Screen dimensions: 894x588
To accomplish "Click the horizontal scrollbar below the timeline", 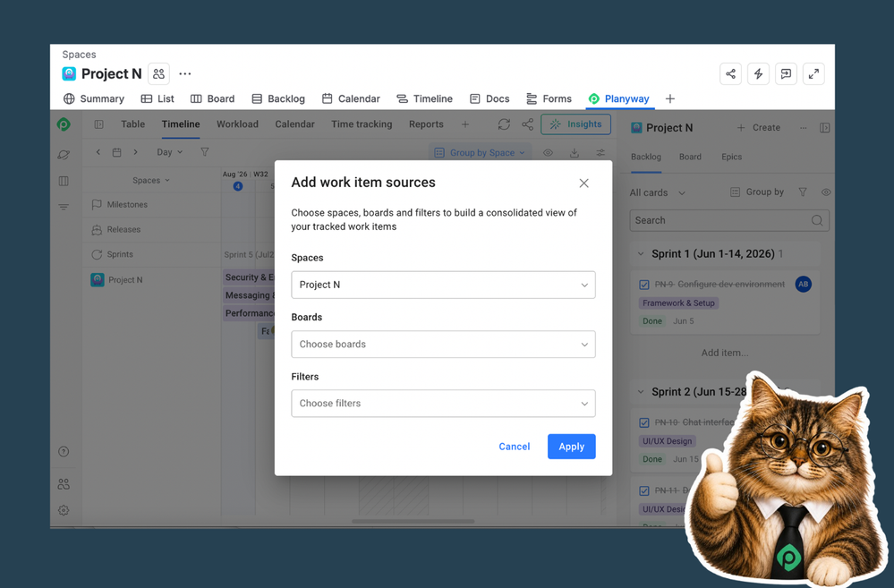I will [x=413, y=521].
